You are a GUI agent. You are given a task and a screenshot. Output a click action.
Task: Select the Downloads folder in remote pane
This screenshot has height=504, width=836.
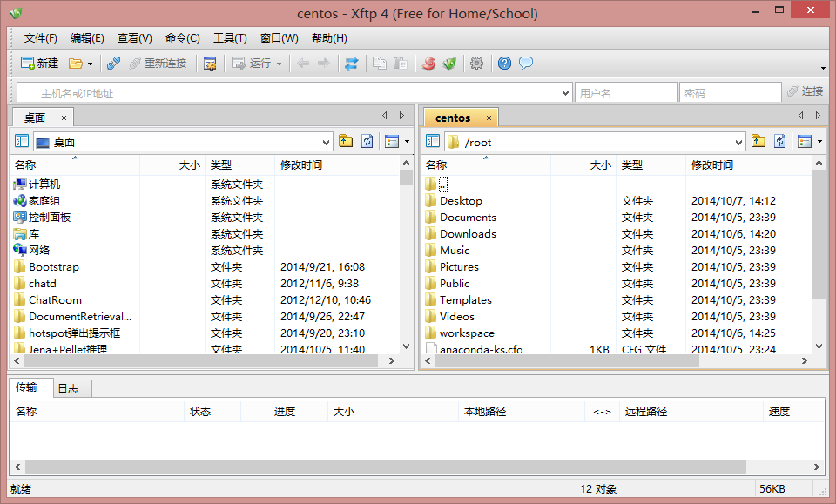(468, 234)
